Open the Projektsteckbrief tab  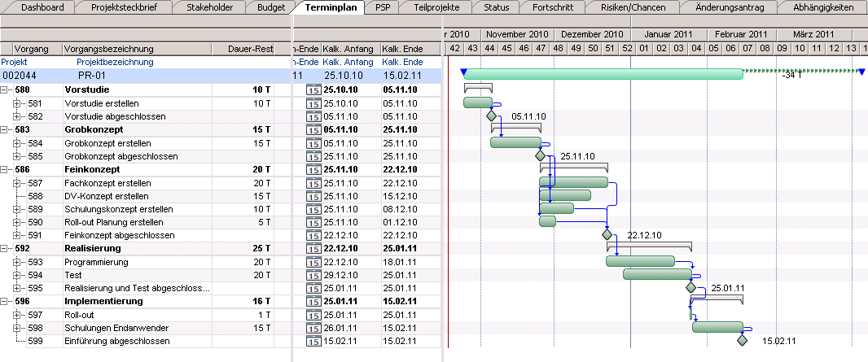(124, 7)
